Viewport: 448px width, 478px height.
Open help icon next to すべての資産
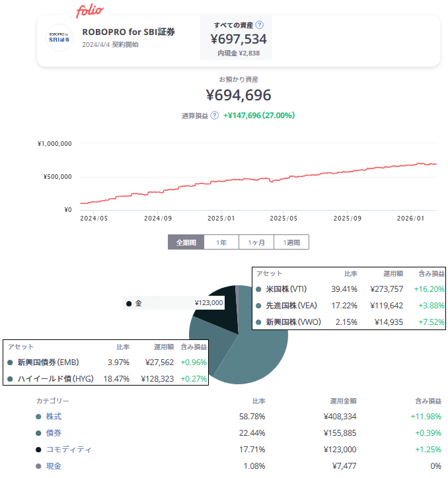[x=260, y=25]
